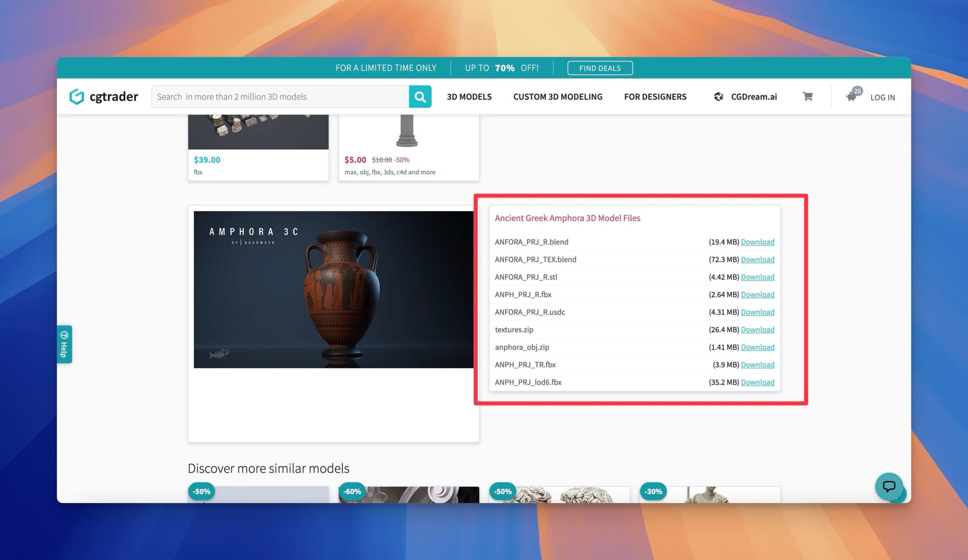Open the shopping cart icon

pyautogui.click(x=807, y=97)
